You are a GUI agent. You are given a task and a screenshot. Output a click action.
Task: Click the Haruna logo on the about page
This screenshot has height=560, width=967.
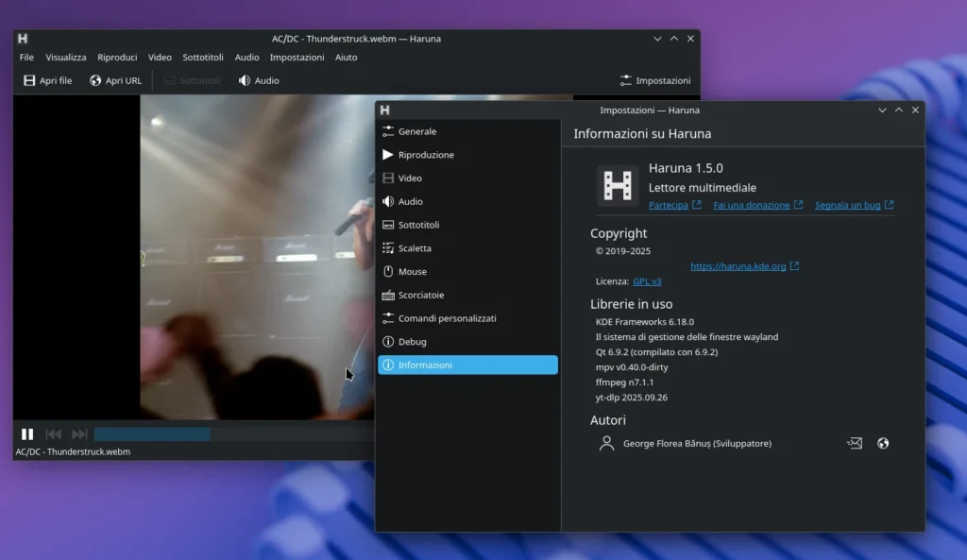pyautogui.click(x=618, y=187)
